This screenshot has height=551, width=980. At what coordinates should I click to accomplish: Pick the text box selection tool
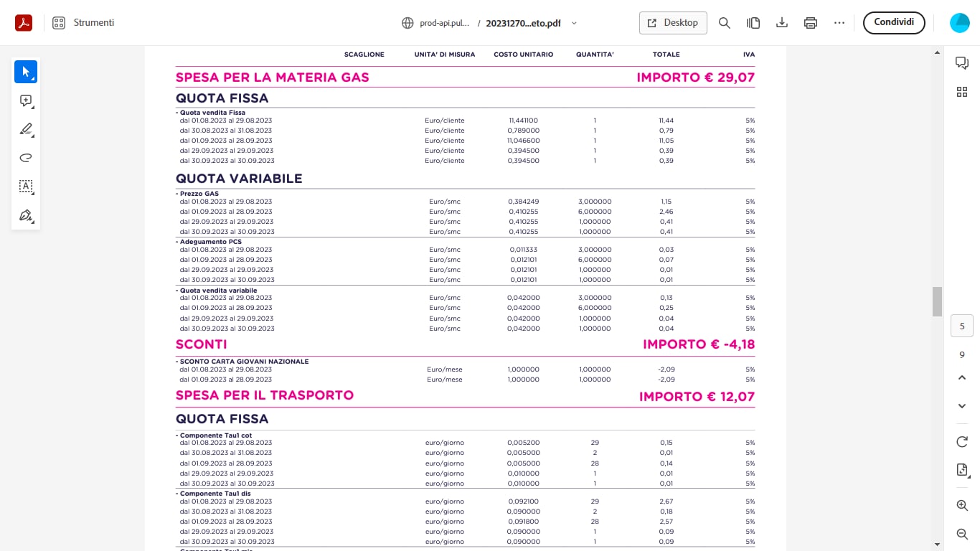pos(26,187)
